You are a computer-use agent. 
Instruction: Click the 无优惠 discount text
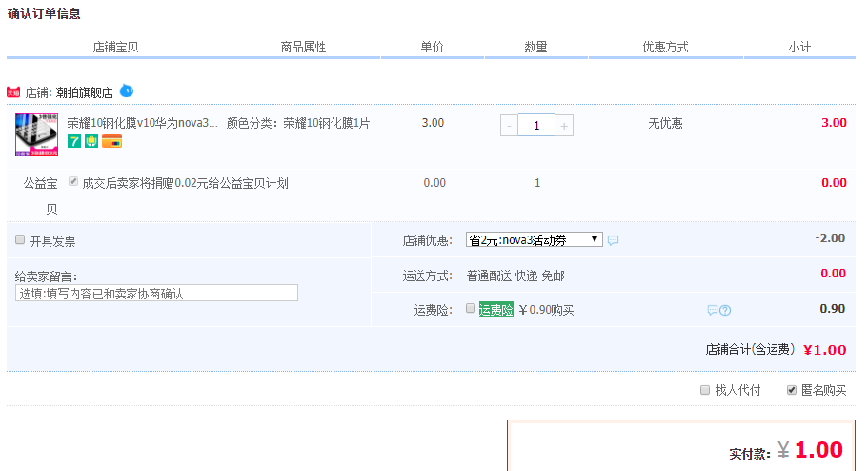pyautogui.click(x=665, y=124)
